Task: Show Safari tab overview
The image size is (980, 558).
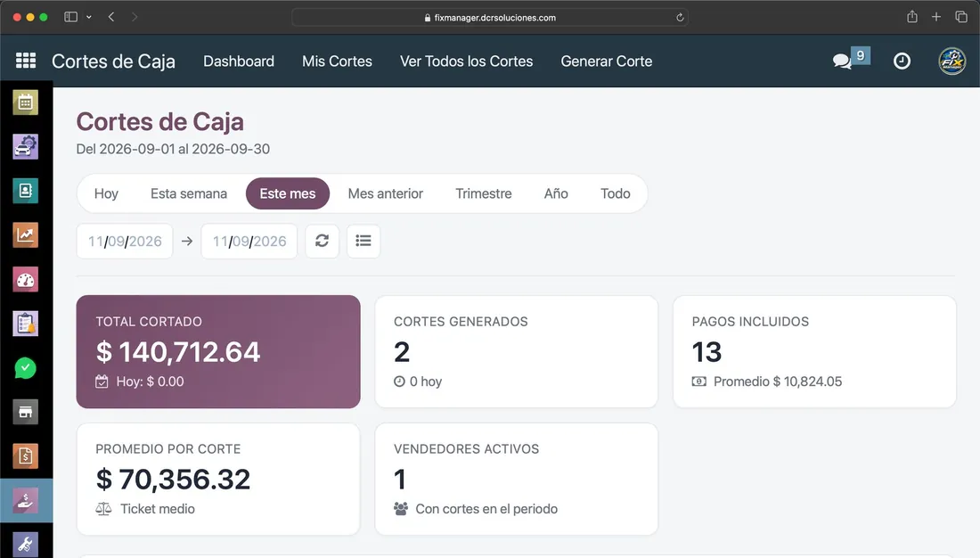Action: pyautogui.click(x=961, y=17)
